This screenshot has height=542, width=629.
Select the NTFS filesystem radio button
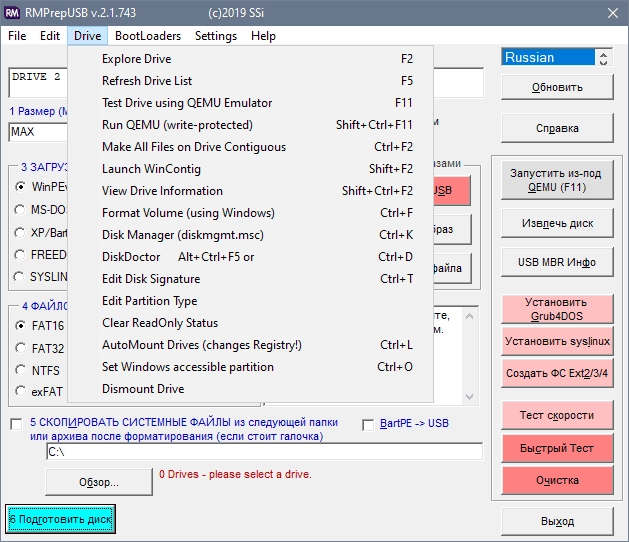point(20,369)
